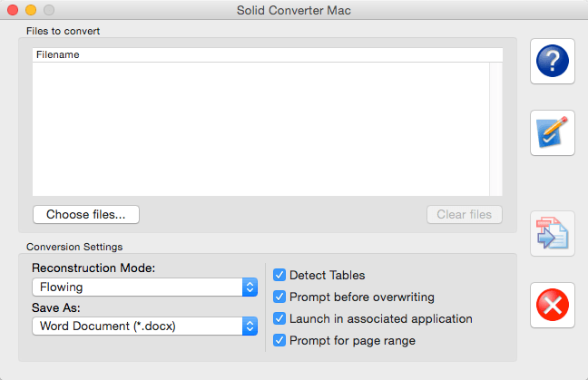
Task: Toggle the Detect Tables checkbox
Action: point(279,275)
